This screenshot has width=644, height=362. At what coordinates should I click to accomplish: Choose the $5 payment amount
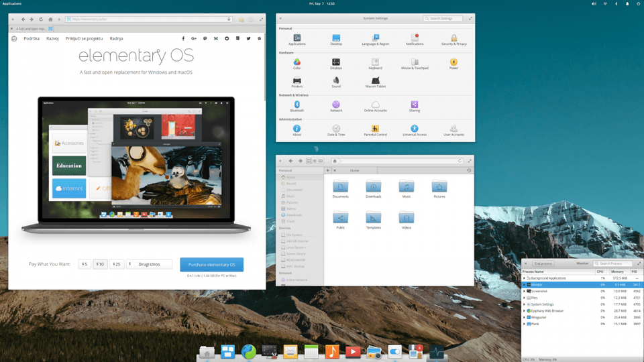(x=85, y=264)
